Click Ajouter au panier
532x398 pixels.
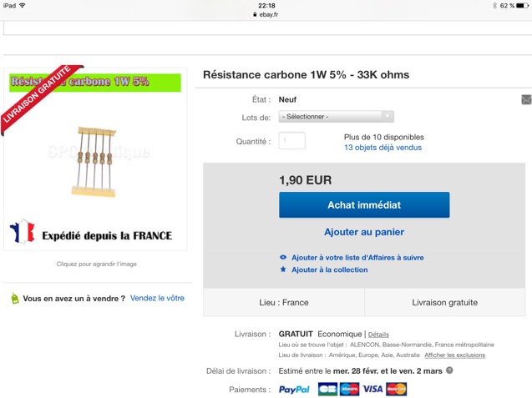click(364, 232)
